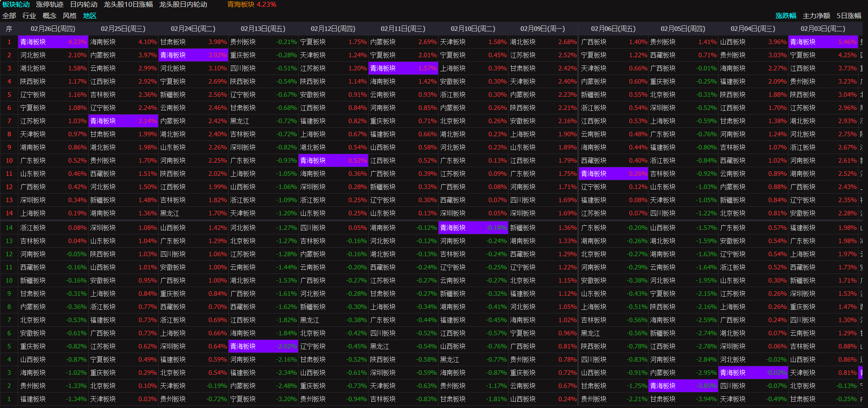
Task: Click the 02月26日(周四) column header
Action: coord(53,29)
